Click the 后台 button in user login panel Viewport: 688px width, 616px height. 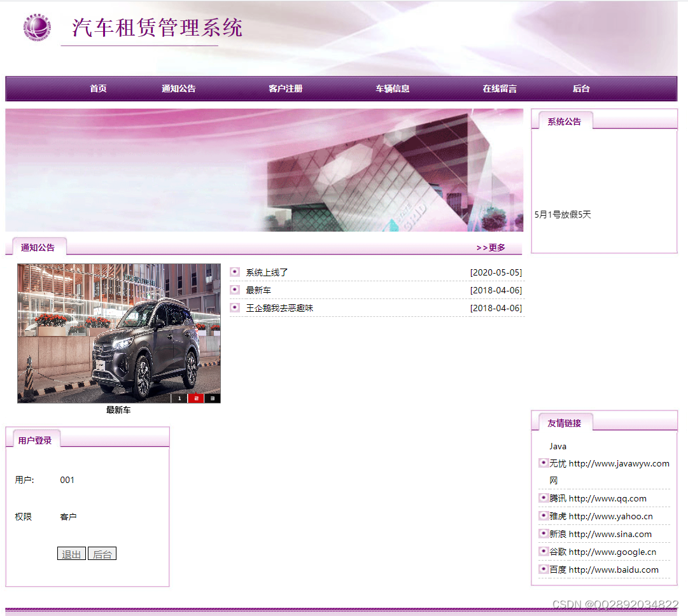point(102,553)
